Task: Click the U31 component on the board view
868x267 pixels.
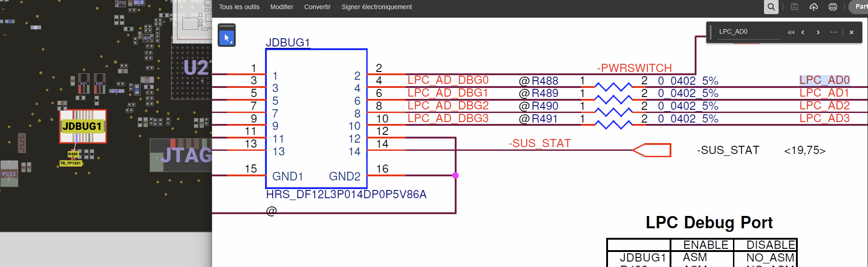Action: tap(84, 83)
